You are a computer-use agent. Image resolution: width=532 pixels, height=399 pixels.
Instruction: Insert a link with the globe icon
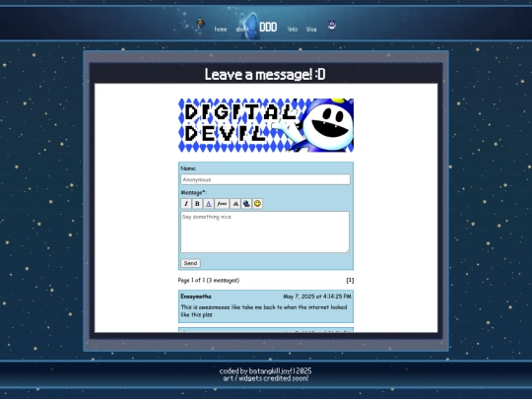point(246,204)
